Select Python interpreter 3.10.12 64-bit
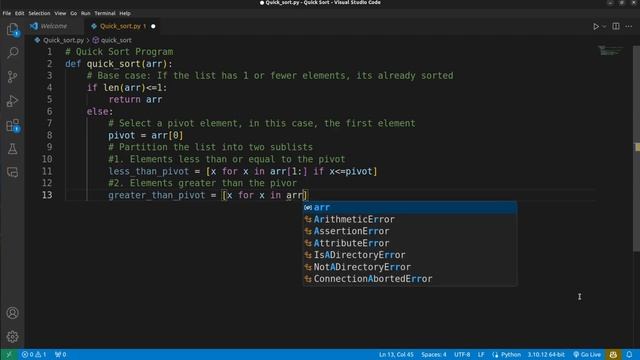The height and width of the screenshot is (360, 640). coord(546,354)
